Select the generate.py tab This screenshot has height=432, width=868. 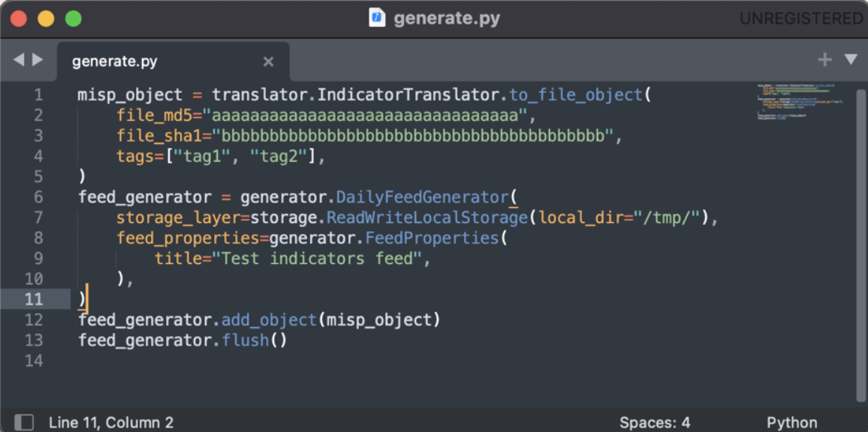click(115, 61)
